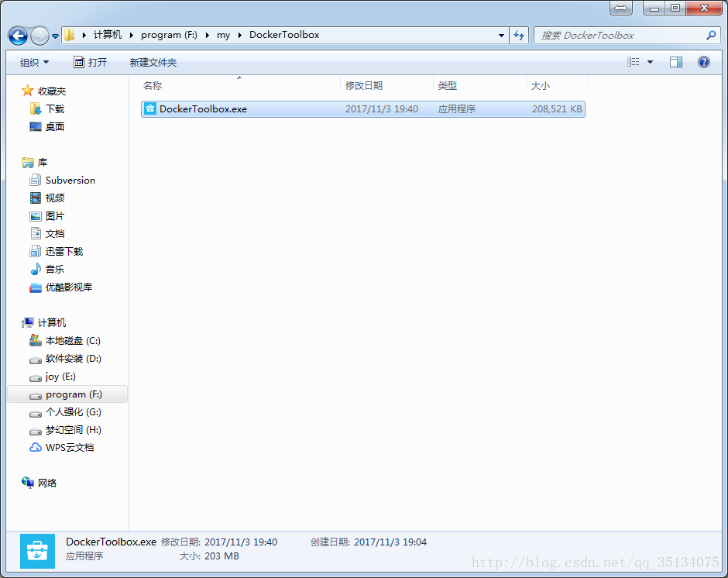The width and height of the screenshot is (728, 578).
Task: Click the magnifier search icon
Action: [710, 36]
